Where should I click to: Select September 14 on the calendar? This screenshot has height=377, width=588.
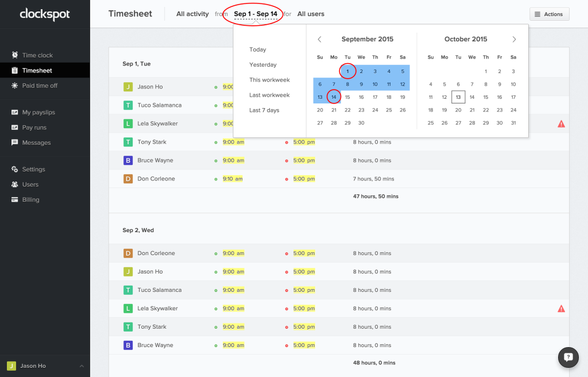[334, 97]
